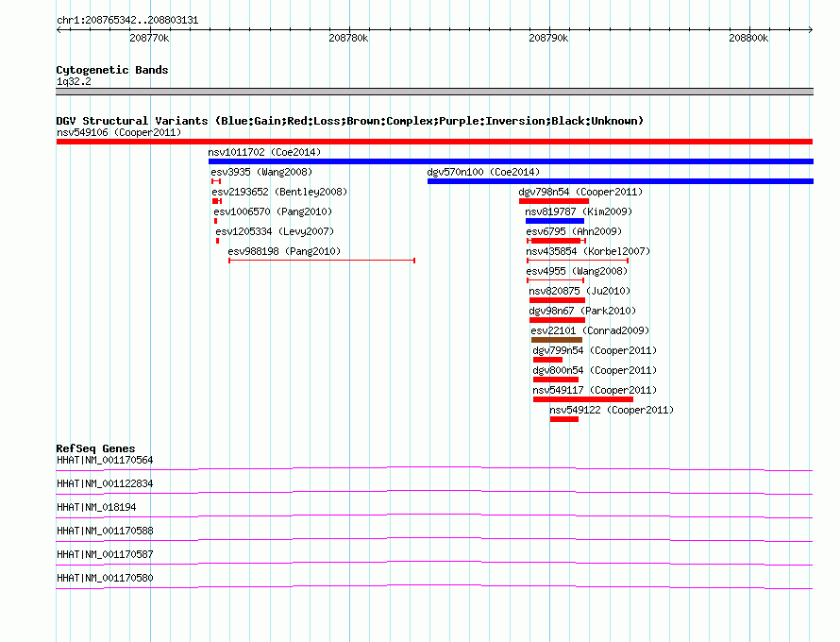
Task: Click the 208770k ruler position
Action: (x=149, y=38)
